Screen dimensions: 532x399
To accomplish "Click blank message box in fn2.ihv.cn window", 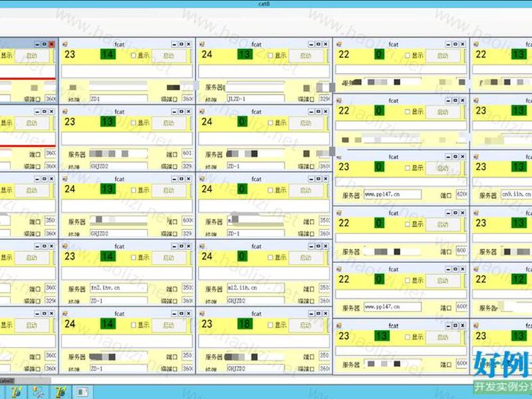I will [126, 273].
